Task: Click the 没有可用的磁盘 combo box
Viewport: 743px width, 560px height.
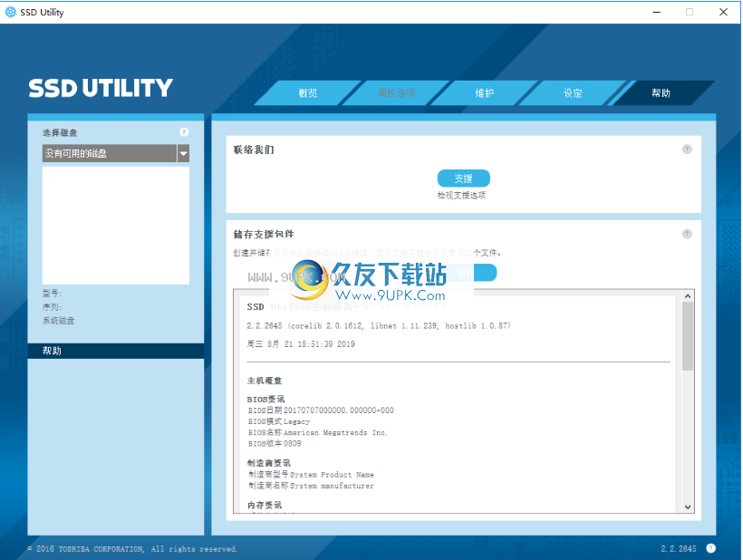Action: click(x=116, y=153)
